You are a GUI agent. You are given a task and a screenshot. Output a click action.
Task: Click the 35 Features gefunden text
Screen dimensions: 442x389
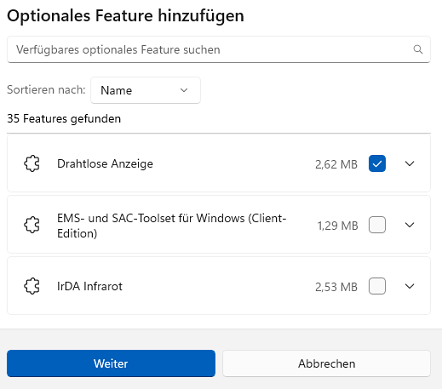point(64,119)
